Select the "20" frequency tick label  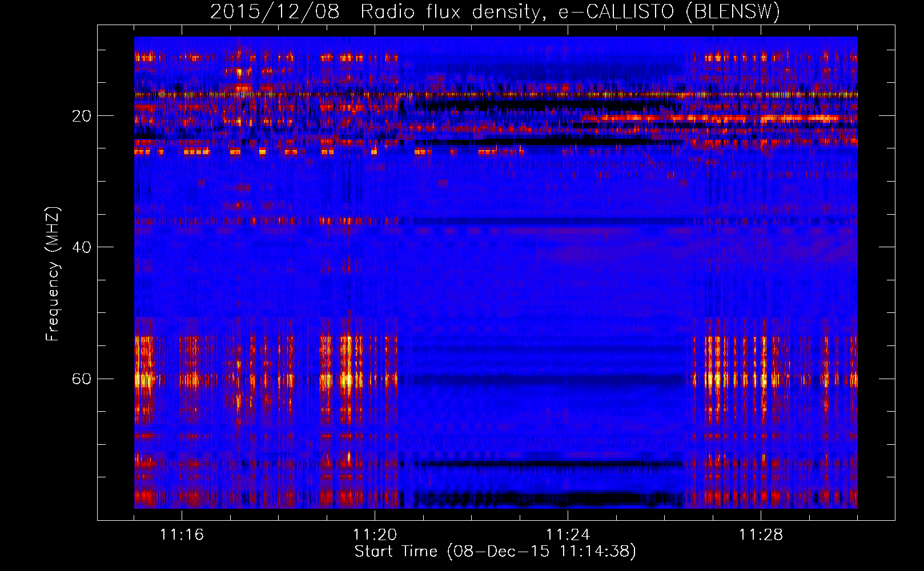[81, 116]
